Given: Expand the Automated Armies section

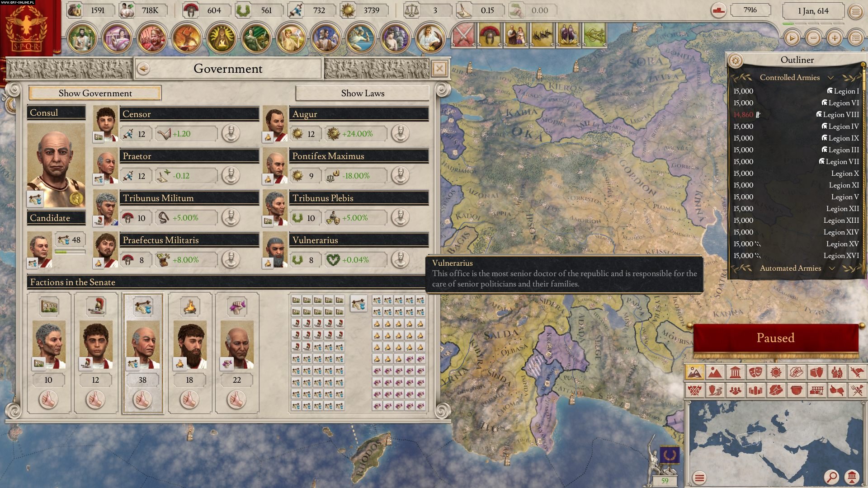Looking at the screenshot, I should [x=831, y=268].
